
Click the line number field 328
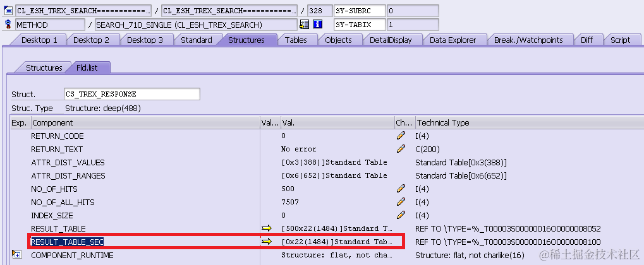coord(320,11)
